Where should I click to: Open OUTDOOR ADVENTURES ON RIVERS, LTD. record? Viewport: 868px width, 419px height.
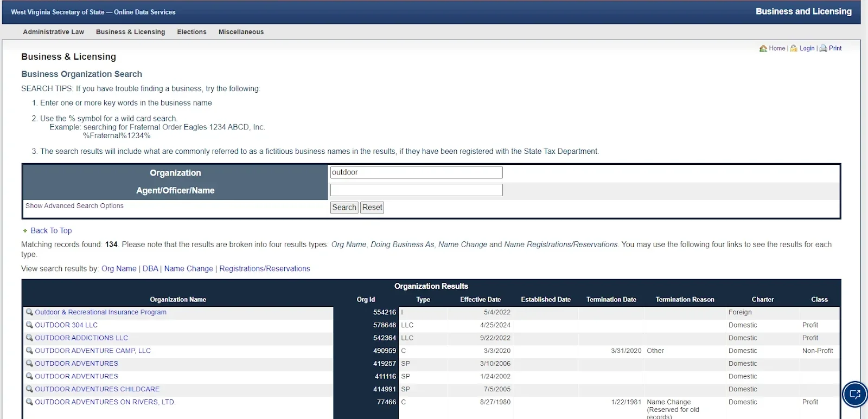(105, 402)
